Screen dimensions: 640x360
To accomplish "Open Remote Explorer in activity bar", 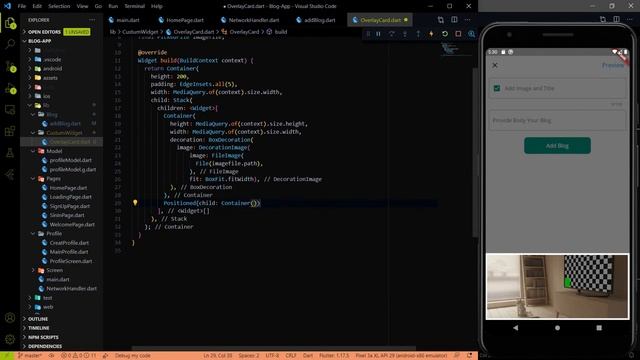I will pos(10,110).
